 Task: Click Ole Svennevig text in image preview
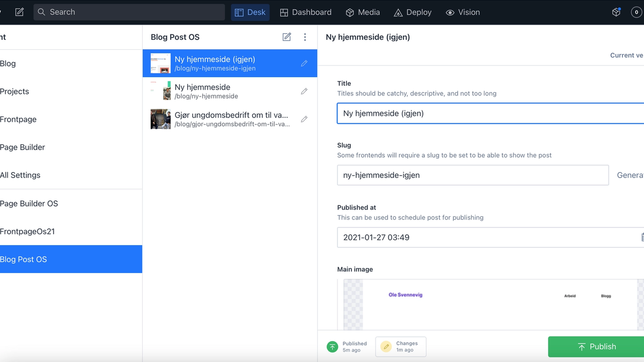tap(405, 294)
